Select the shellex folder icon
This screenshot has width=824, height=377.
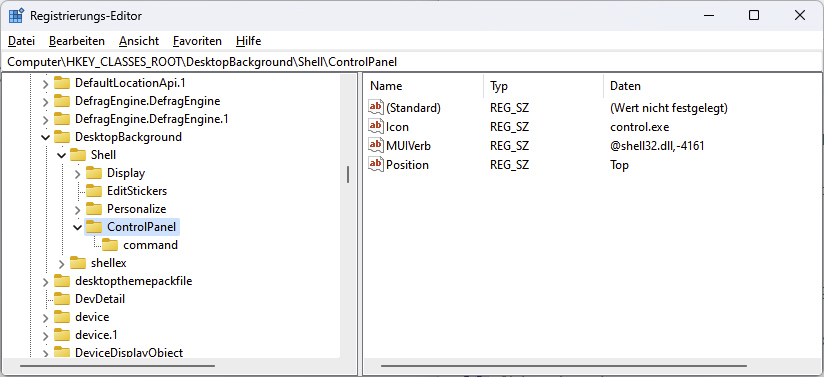tap(78, 262)
